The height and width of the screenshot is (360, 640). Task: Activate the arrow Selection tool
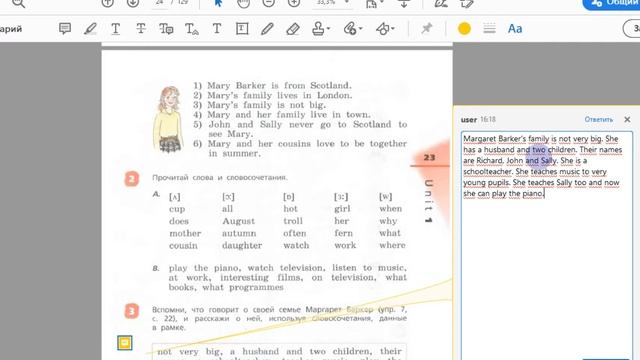pyautogui.click(x=218, y=3)
